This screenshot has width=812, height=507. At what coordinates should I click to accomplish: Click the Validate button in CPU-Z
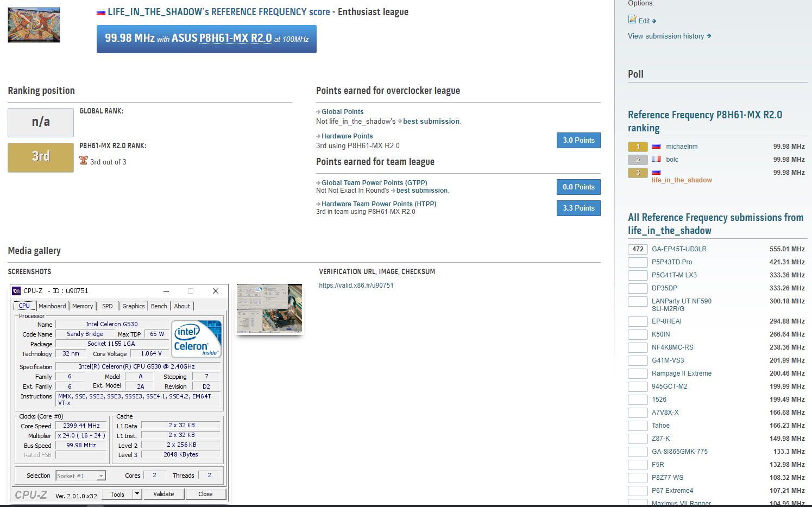tap(163, 494)
